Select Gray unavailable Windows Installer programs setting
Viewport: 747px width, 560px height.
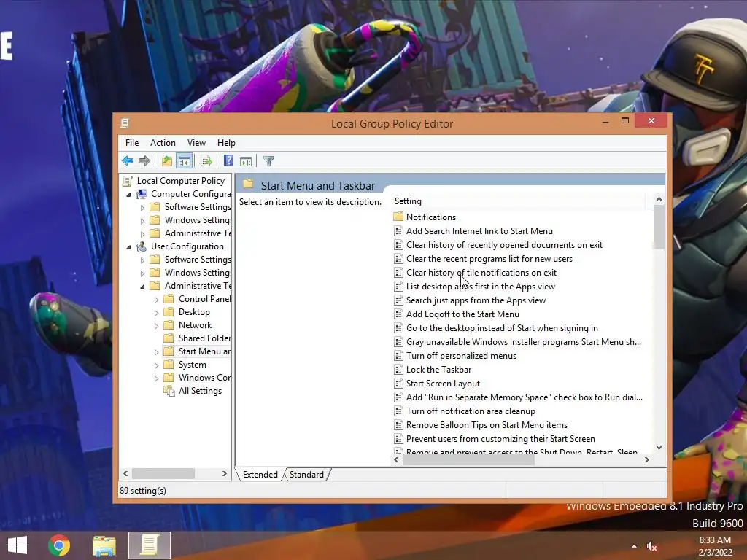(x=518, y=341)
